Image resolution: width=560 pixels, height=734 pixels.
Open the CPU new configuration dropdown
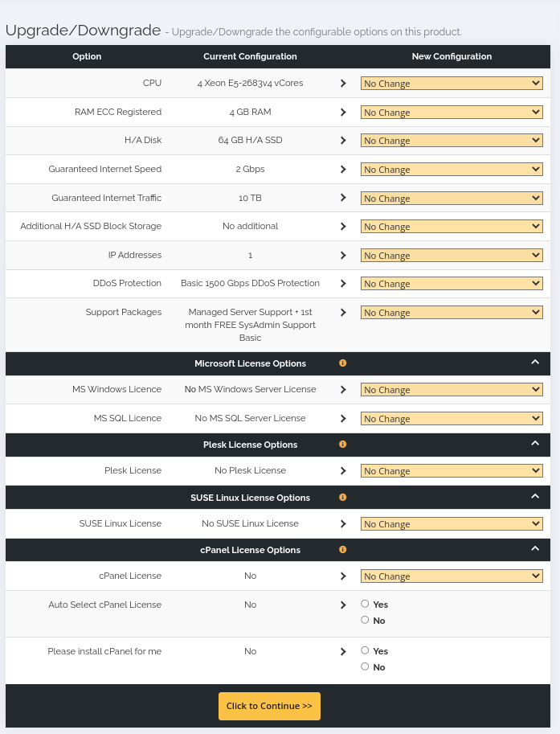[x=452, y=84]
